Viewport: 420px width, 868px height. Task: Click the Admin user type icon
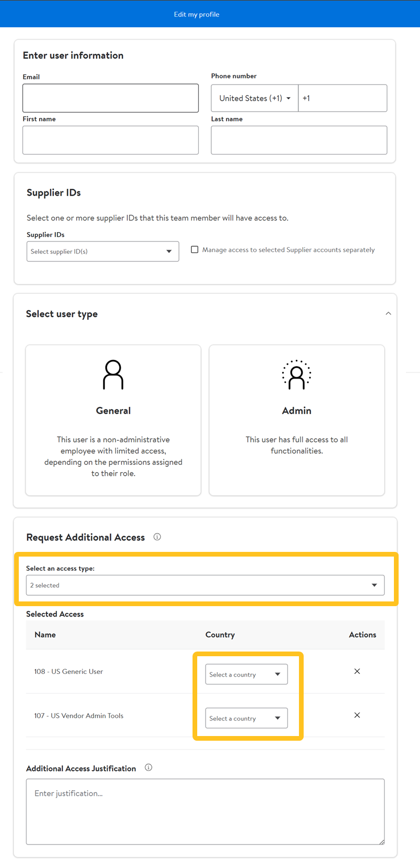(x=296, y=375)
